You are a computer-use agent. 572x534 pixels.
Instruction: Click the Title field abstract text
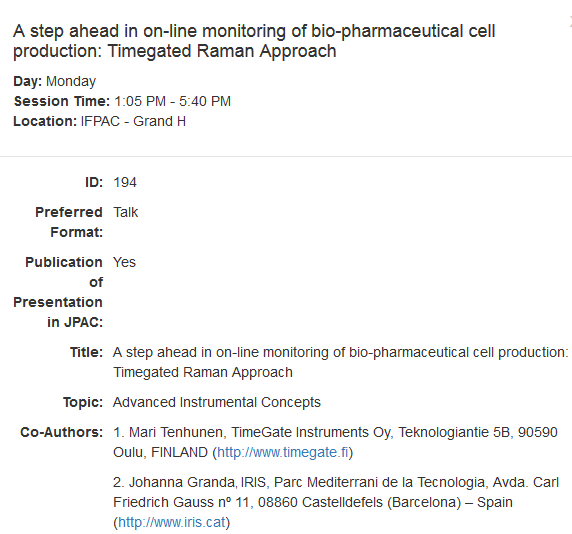click(x=341, y=362)
